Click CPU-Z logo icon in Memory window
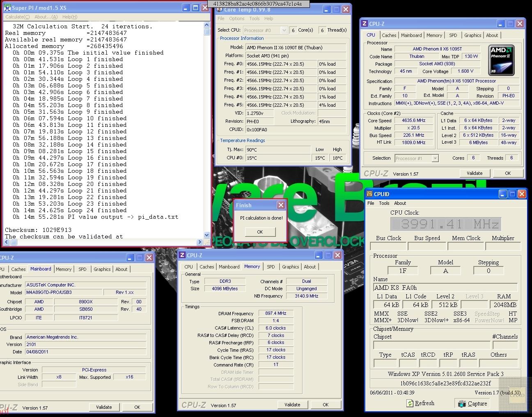This screenshot has height=417, width=532. pyautogui.click(x=182, y=255)
